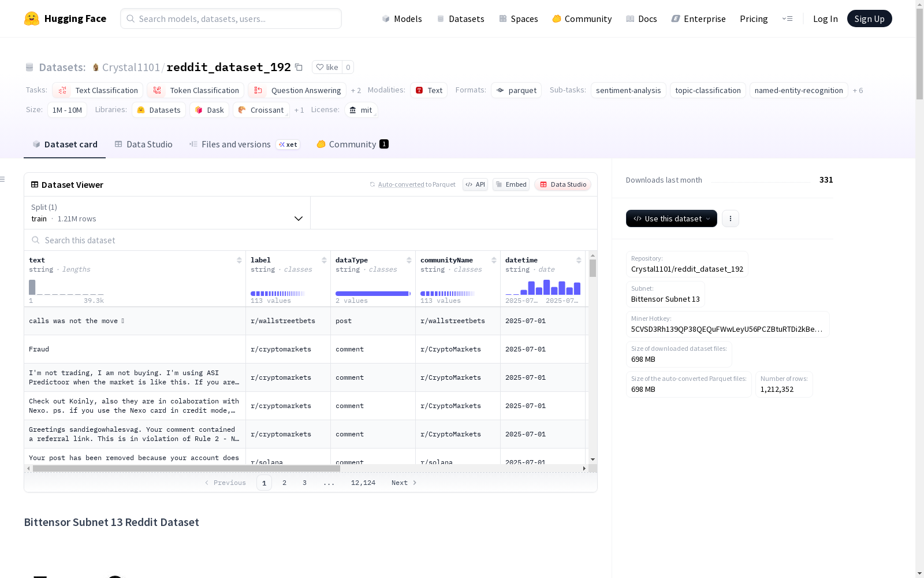
Task: Copy dataset name with the copy icon
Action: pos(299,67)
